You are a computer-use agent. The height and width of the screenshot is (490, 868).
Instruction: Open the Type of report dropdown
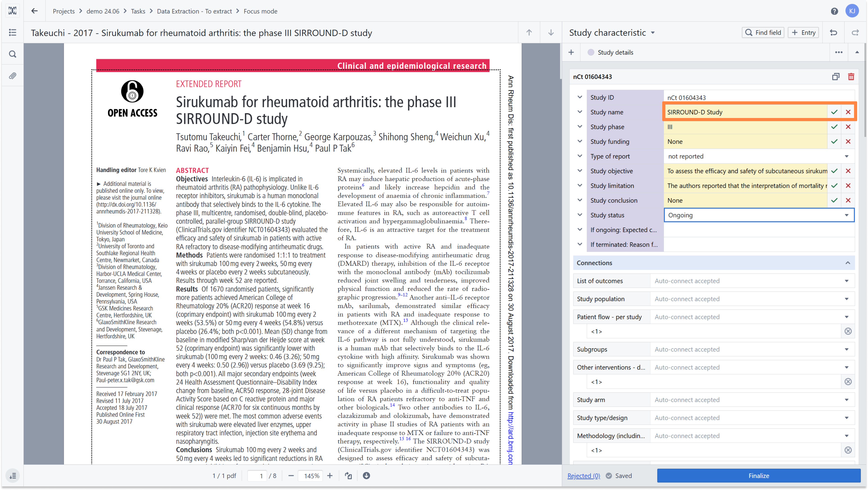(x=759, y=156)
